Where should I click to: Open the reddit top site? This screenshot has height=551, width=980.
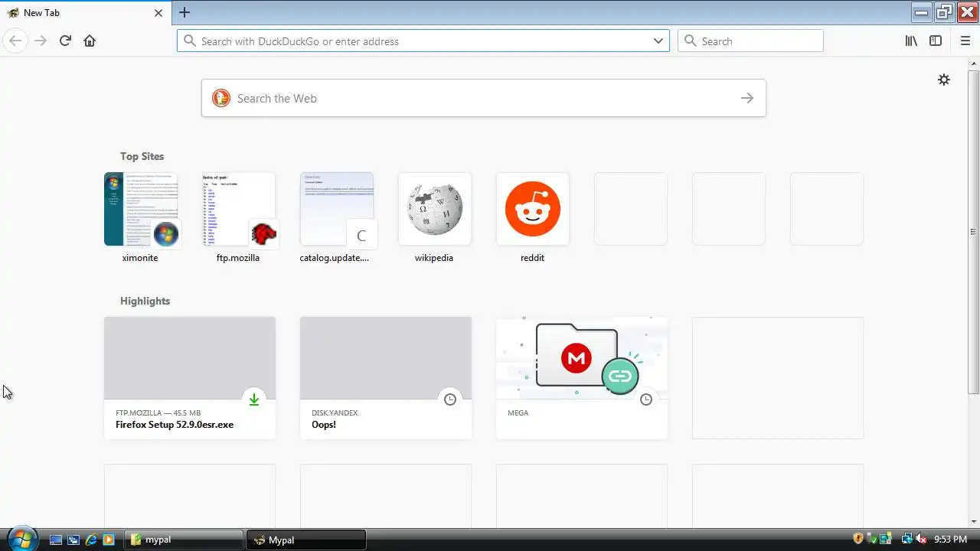(x=532, y=218)
